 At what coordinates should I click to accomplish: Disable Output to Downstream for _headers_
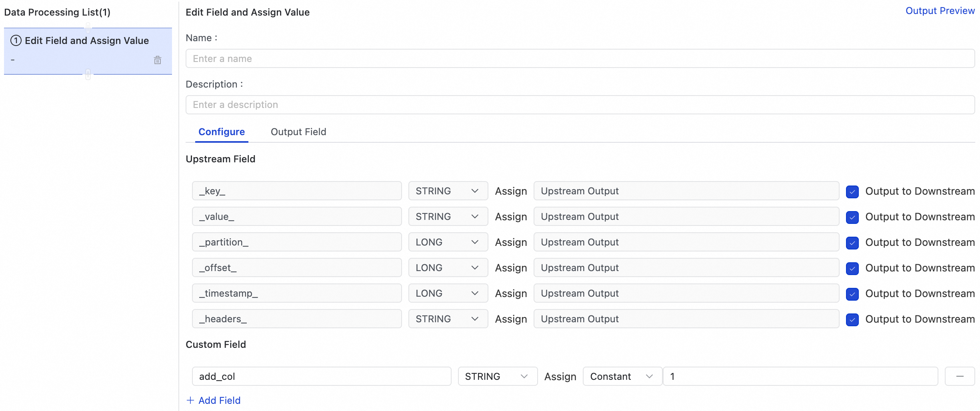click(x=852, y=319)
